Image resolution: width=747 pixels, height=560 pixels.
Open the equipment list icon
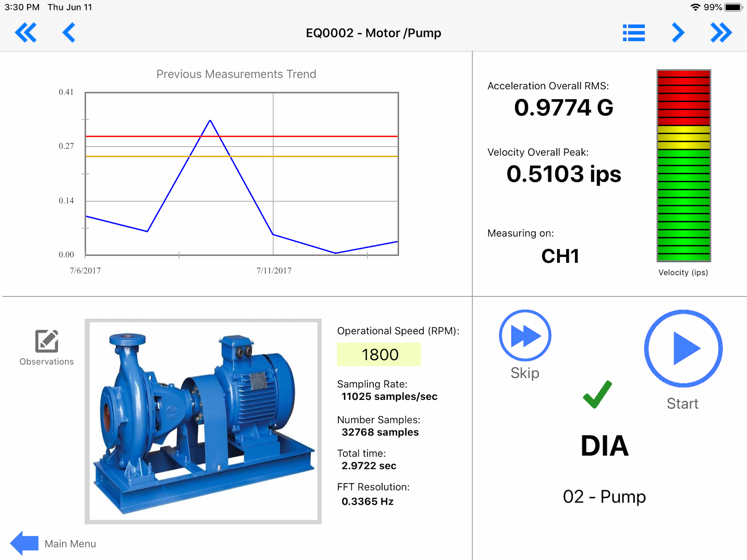[634, 33]
